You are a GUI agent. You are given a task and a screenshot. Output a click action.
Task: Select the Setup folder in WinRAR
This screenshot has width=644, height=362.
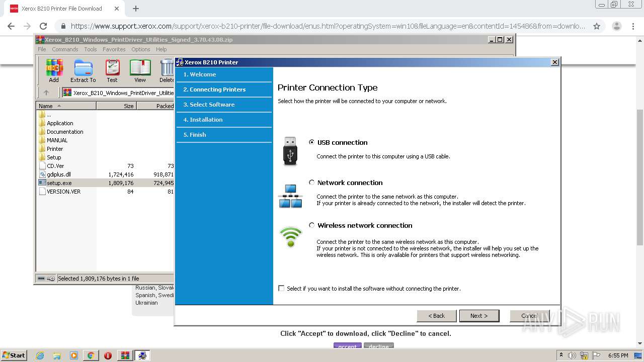pos(54,157)
